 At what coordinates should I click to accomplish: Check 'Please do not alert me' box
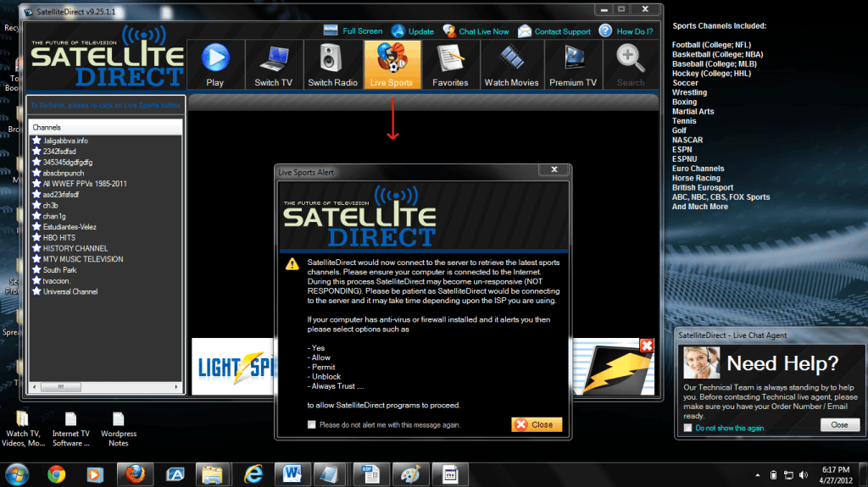point(312,424)
